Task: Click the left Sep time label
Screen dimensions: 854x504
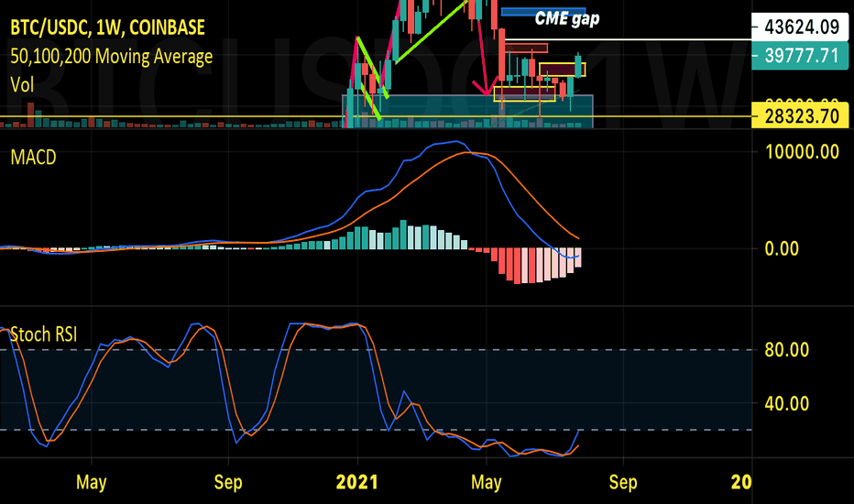Action: coord(227,482)
